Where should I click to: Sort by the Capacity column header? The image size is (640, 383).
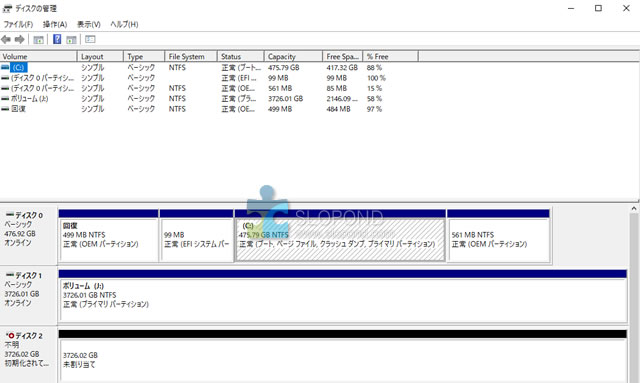(x=293, y=56)
